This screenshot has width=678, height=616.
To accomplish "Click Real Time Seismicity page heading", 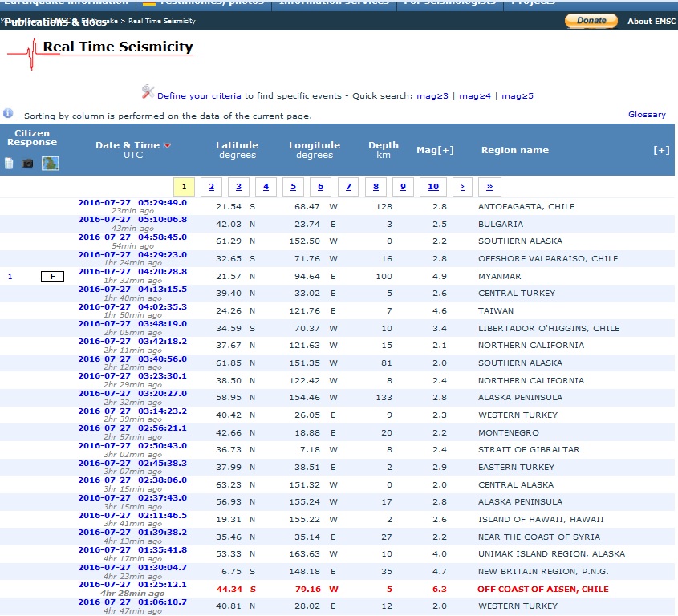I will click(118, 47).
